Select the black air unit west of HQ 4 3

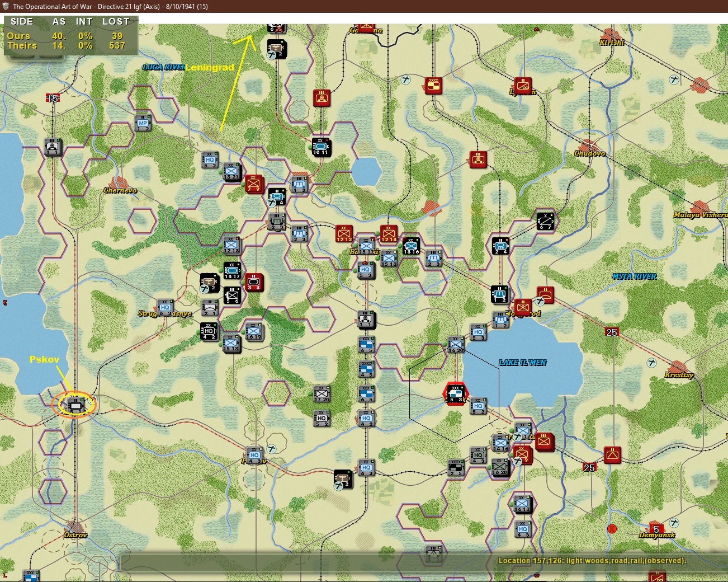[x=343, y=480]
